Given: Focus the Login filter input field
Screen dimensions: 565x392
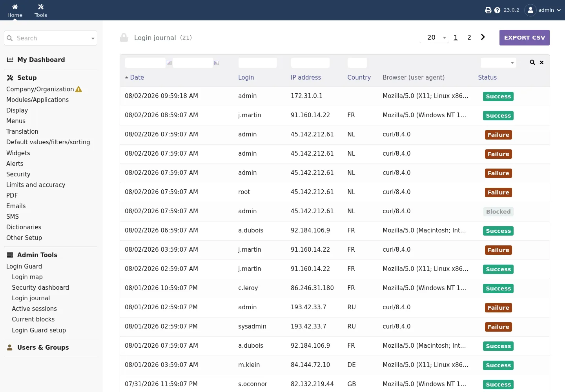Looking at the screenshot, I should [x=258, y=63].
